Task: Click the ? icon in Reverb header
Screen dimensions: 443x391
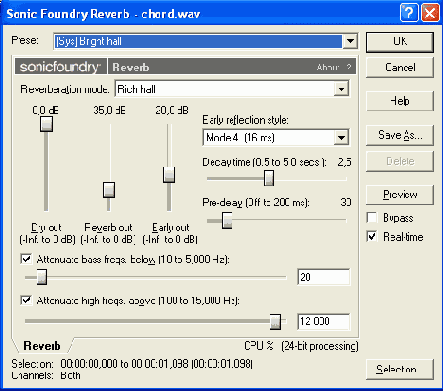Action: tap(349, 67)
